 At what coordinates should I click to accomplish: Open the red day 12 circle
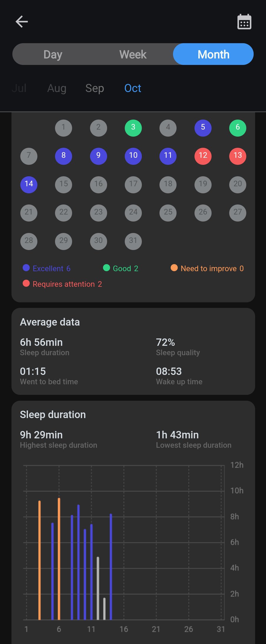point(203,156)
